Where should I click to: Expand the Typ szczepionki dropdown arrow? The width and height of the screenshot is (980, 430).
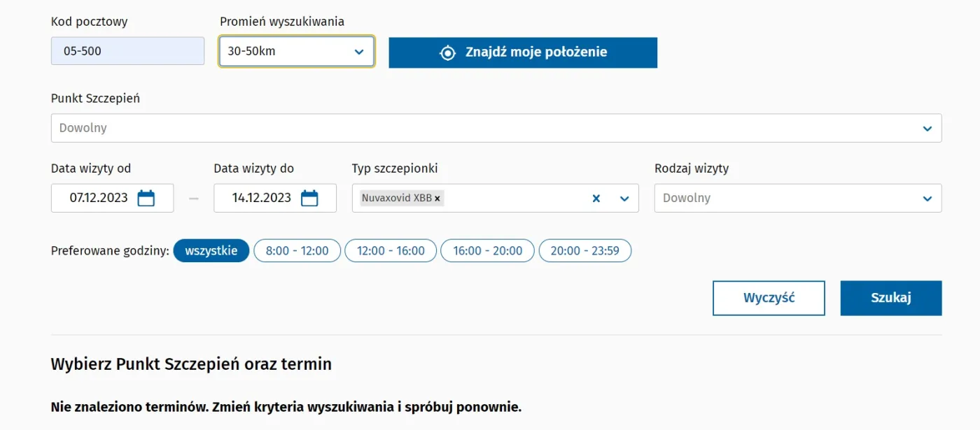(625, 199)
